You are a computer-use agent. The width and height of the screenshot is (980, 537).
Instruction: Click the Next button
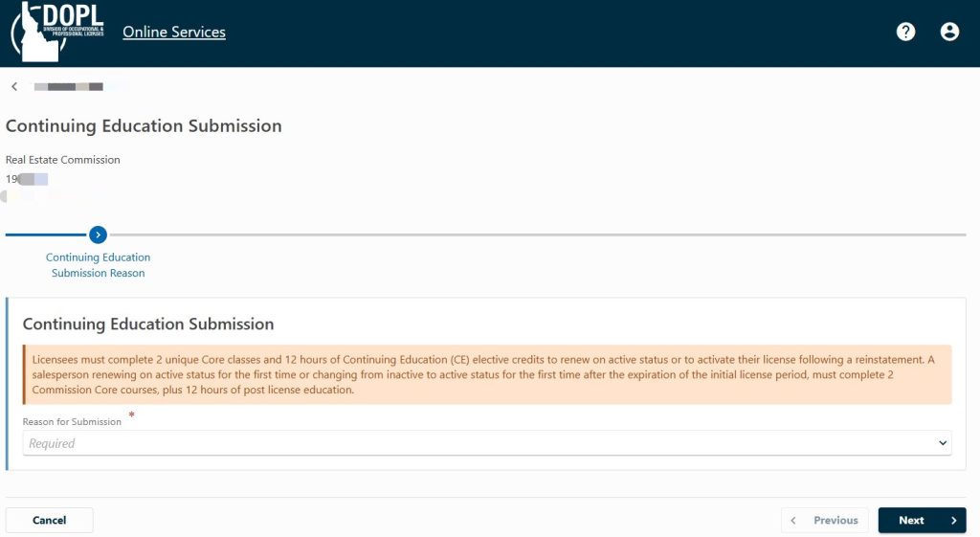(922, 520)
